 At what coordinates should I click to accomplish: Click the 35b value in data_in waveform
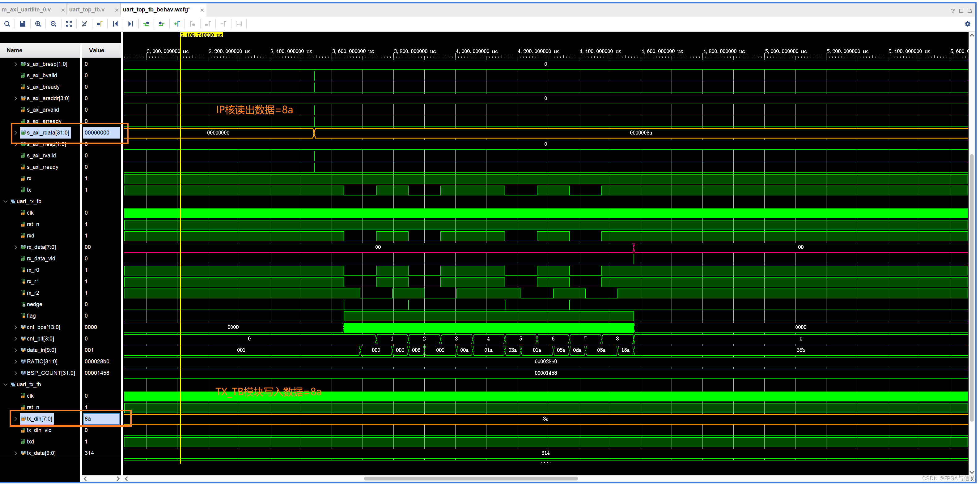click(x=800, y=350)
